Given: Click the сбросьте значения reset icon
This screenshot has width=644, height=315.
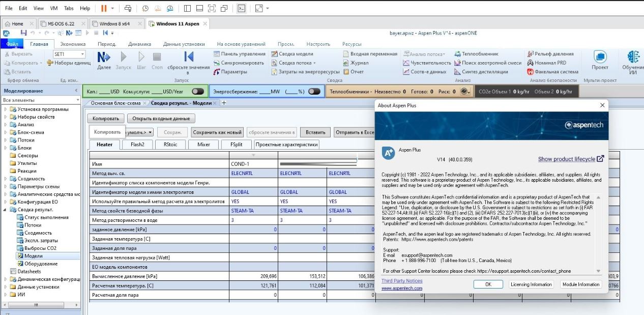Looking at the screenshot, I should coord(189,57).
